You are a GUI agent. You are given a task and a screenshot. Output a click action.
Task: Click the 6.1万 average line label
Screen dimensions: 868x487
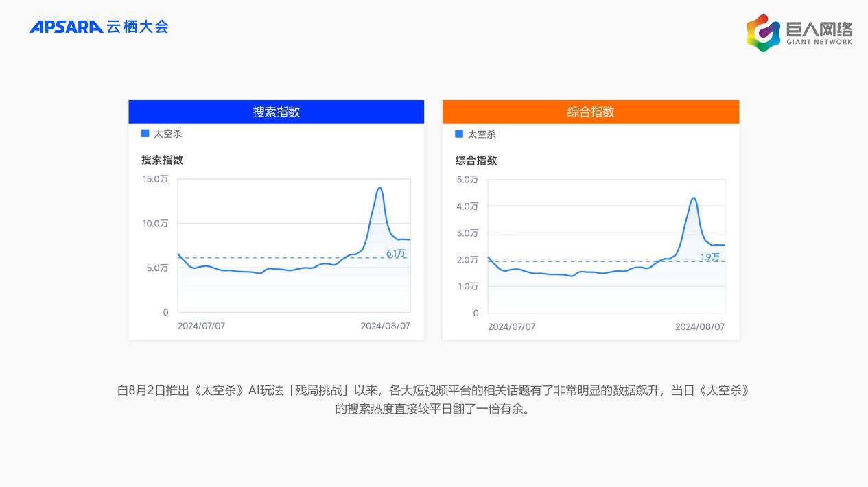point(396,253)
